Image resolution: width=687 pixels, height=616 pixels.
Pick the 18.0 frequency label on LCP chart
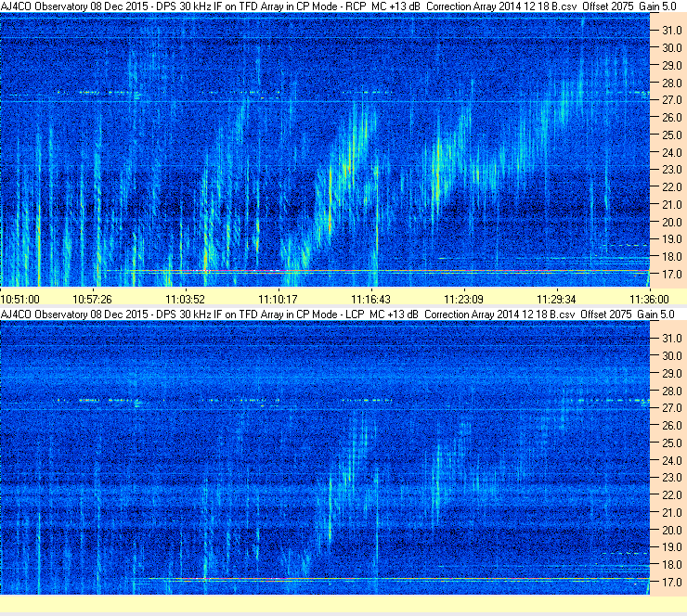[671, 565]
